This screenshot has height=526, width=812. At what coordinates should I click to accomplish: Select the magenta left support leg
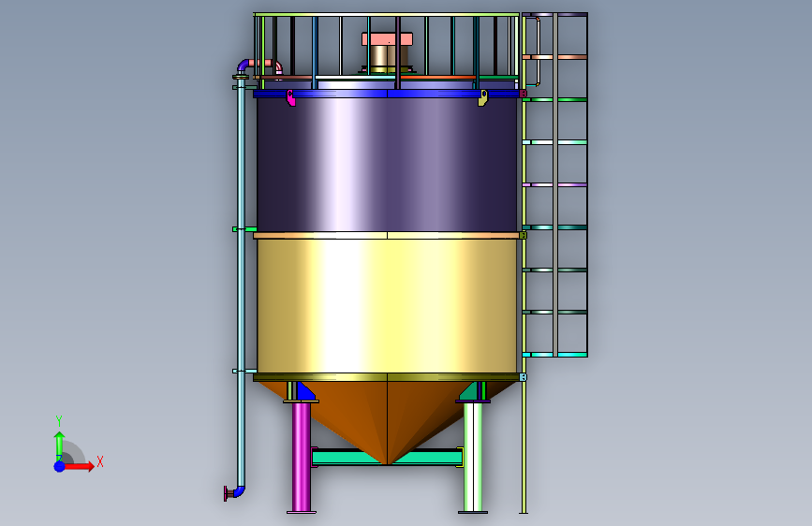pyautogui.click(x=302, y=457)
